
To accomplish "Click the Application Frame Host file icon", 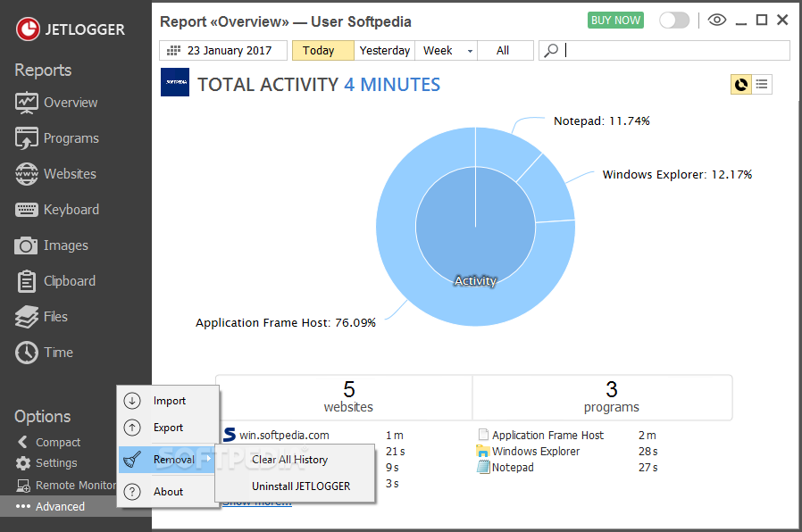I will tap(483, 435).
